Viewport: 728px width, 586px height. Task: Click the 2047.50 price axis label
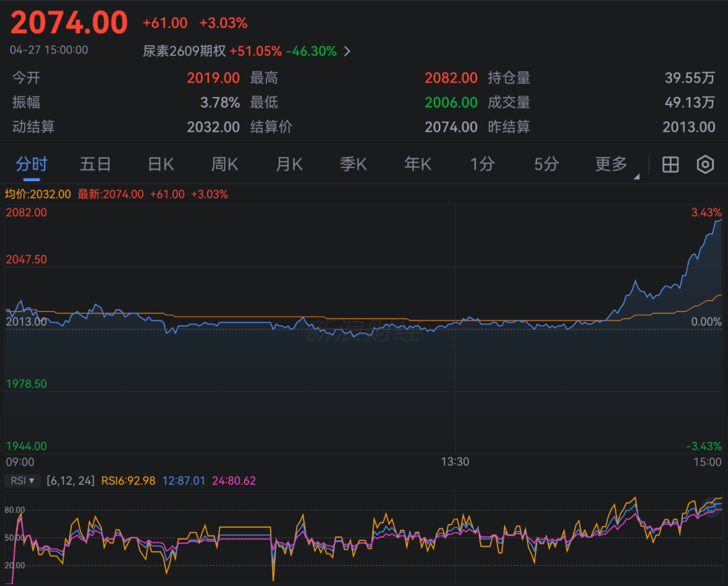26,259
